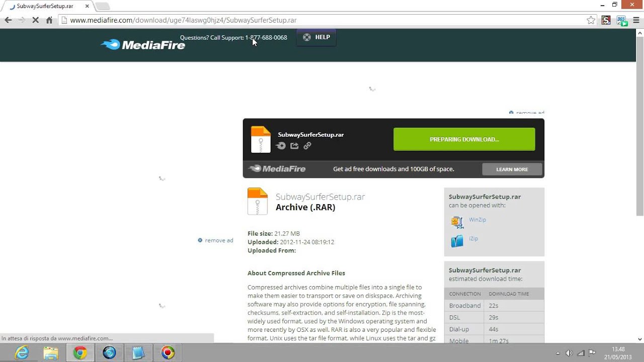This screenshot has width=644, height=362.
Task: Click the page's vertical scrollbar thumb
Action: [x=640, y=126]
